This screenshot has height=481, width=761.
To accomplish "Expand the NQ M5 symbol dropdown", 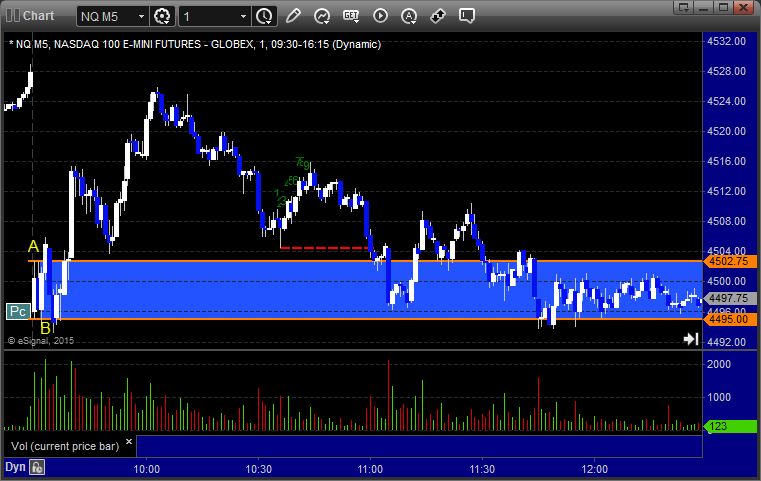I will 138,16.
